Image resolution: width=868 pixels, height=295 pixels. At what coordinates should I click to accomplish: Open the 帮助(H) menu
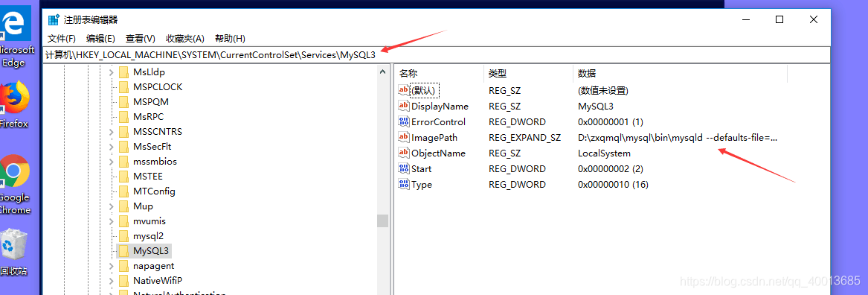click(x=231, y=38)
